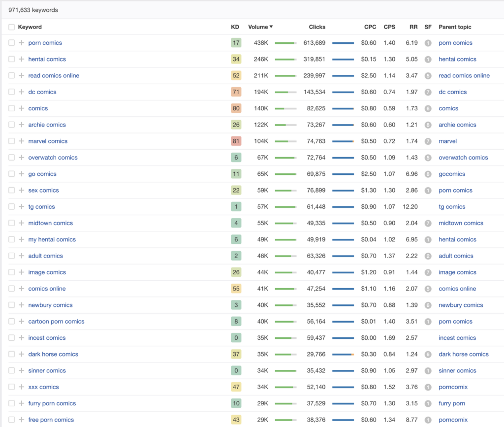Click the Parent topic column header
504x427 pixels.
(455, 27)
